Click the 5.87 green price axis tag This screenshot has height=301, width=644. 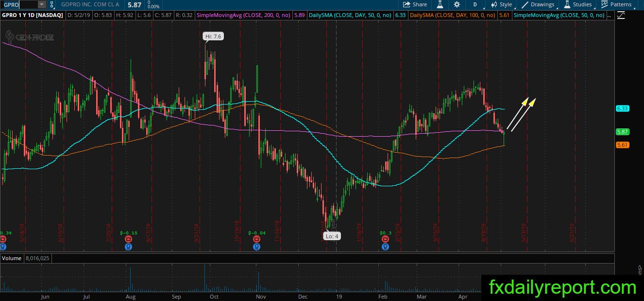[x=623, y=132]
